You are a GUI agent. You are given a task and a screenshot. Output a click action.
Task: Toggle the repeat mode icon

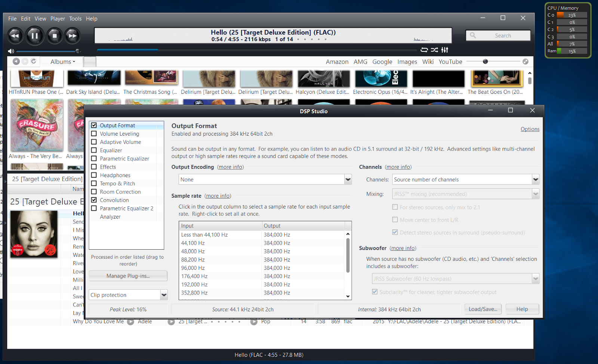(x=424, y=50)
